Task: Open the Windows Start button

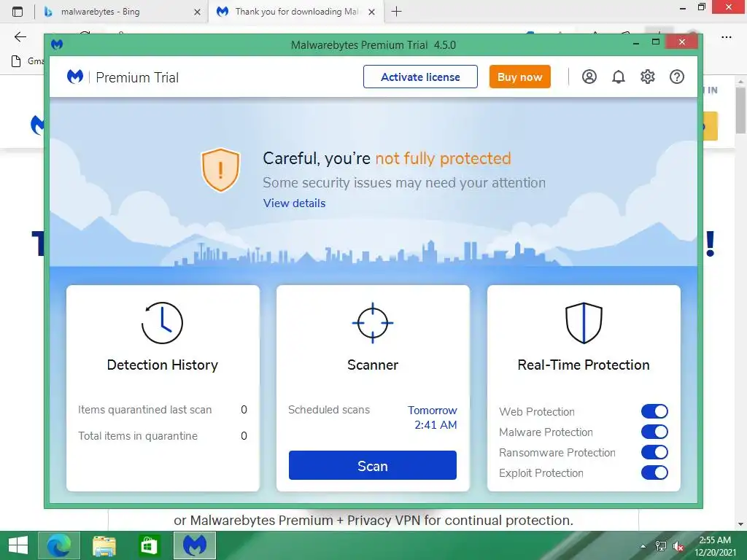Action: coord(18,545)
